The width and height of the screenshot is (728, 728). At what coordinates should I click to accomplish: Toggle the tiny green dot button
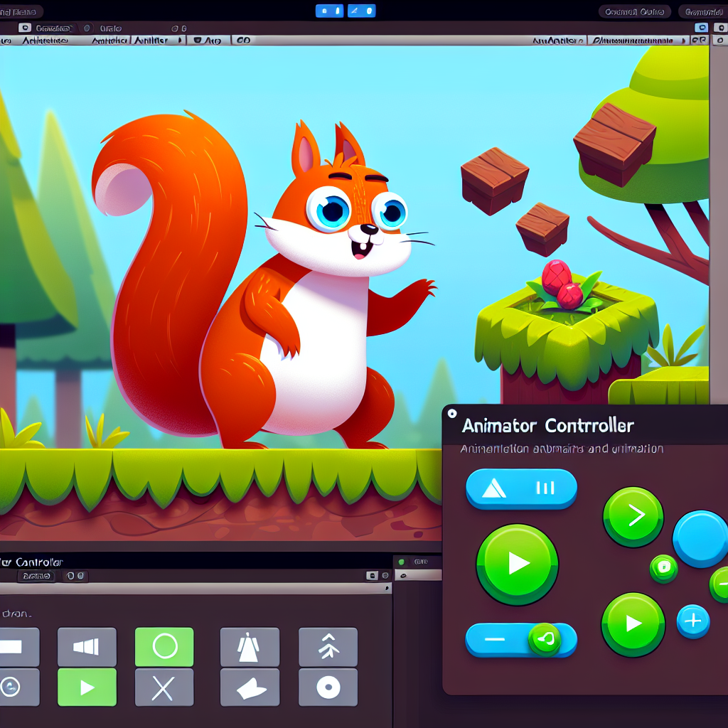tap(663, 568)
